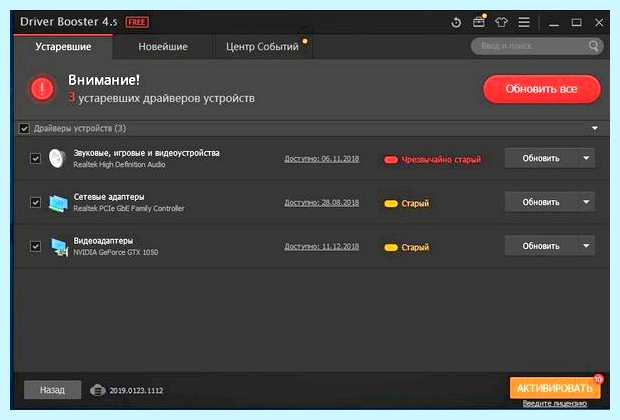Uncheck the Видеоадаптеры checkbox
The height and width of the screenshot is (420, 620).
tap(35, 246)
